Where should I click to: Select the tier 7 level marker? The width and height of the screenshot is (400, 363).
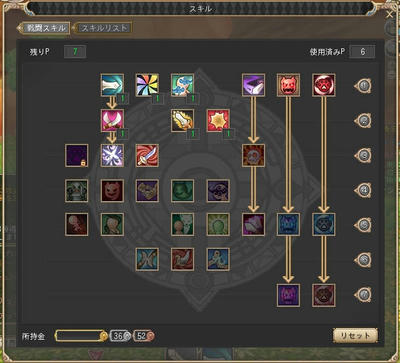point(363,295)
